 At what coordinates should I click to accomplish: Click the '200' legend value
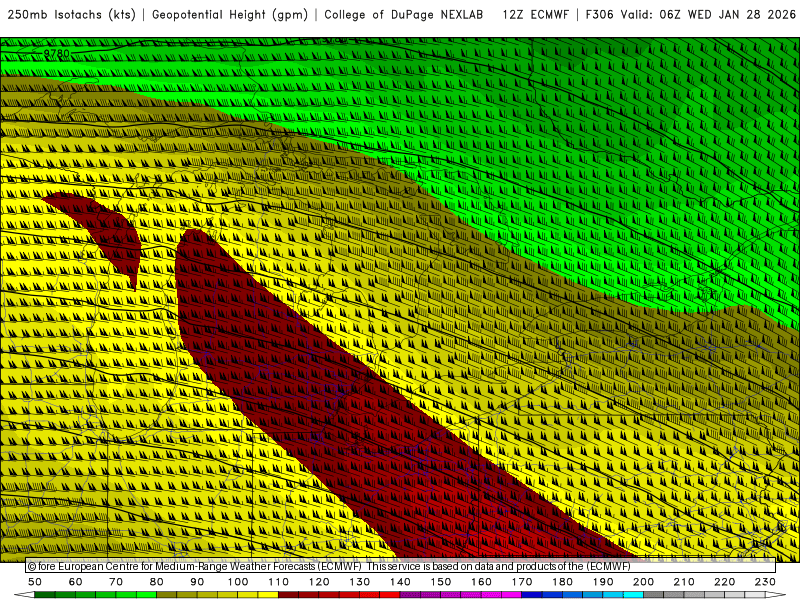[643, 582]
